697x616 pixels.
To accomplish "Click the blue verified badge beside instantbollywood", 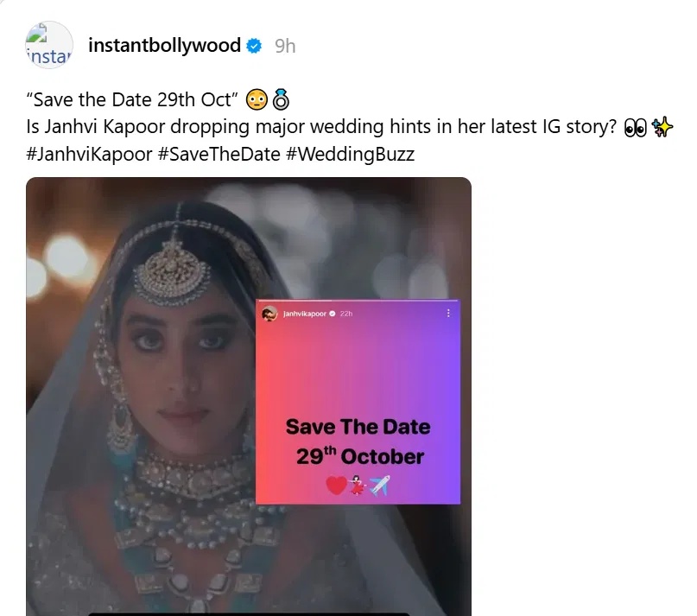I will 255,47.
